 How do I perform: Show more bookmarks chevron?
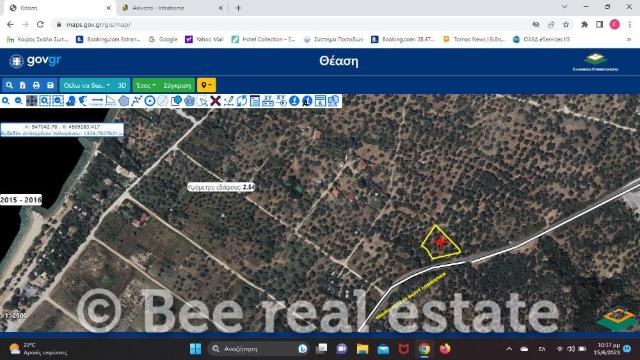[x=629, y=39]
